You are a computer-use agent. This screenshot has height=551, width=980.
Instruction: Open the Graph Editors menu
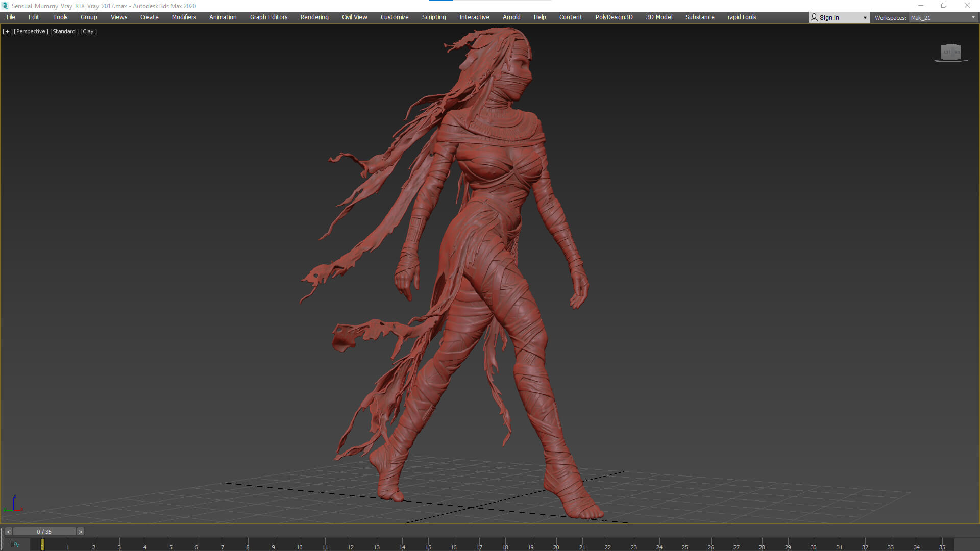269,17
